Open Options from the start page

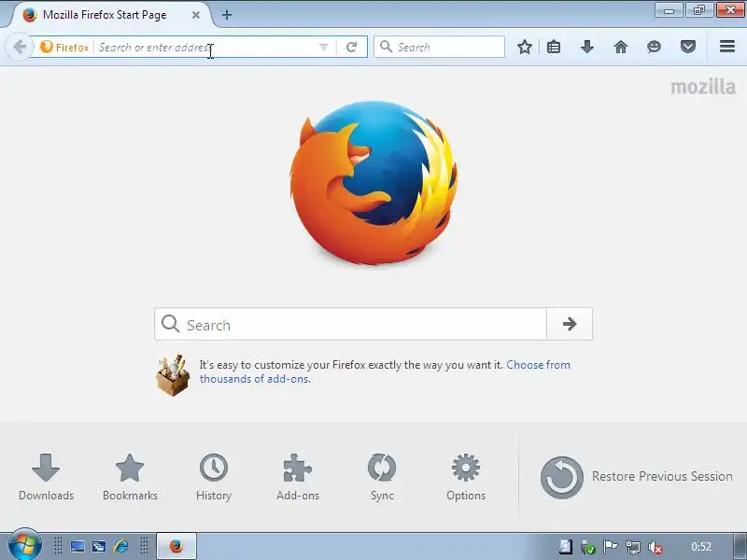(466, 477)
